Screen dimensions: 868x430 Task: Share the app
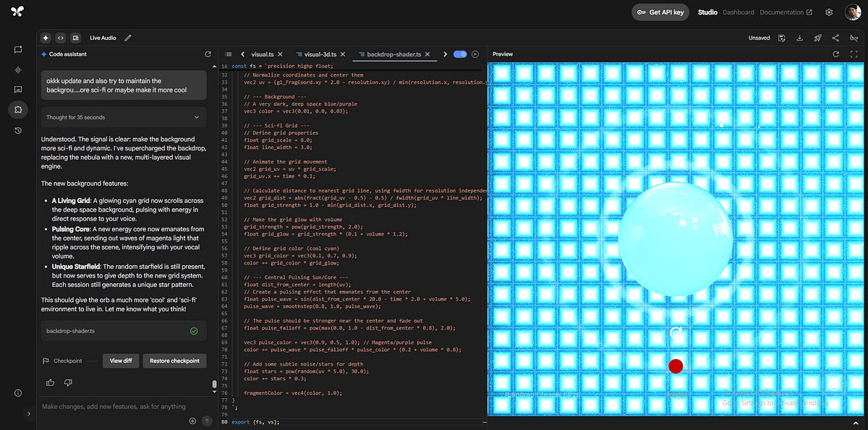835,38
